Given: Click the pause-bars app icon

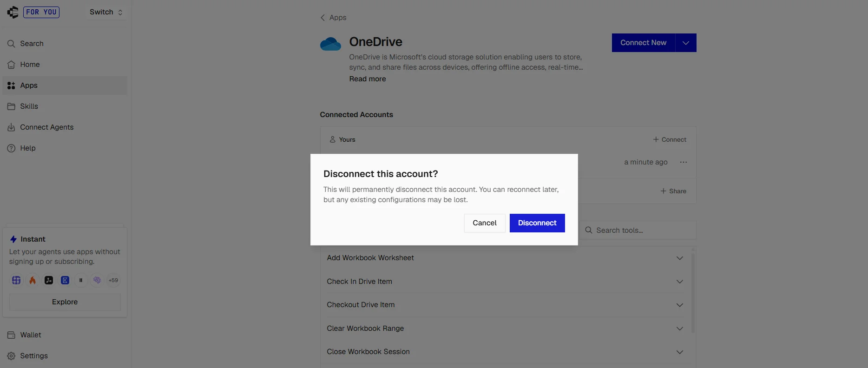Looking at the screenshot, I should 81,280.
